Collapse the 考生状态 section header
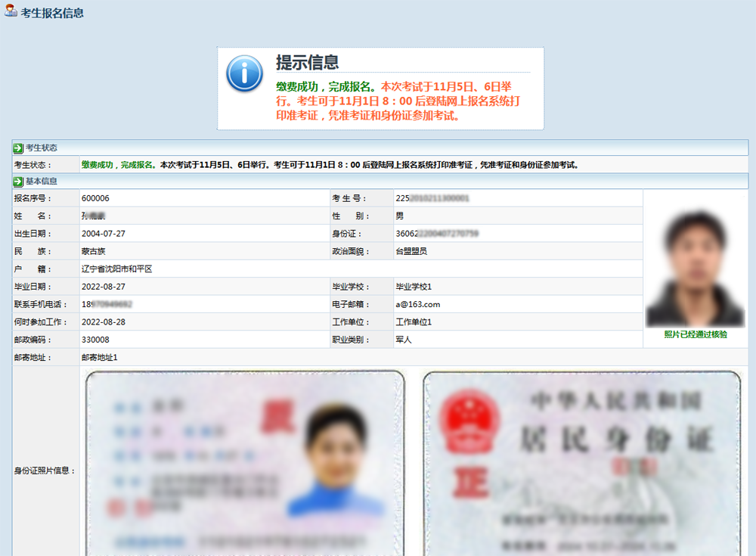Screen dimensions: 756x556 [42, 148]
